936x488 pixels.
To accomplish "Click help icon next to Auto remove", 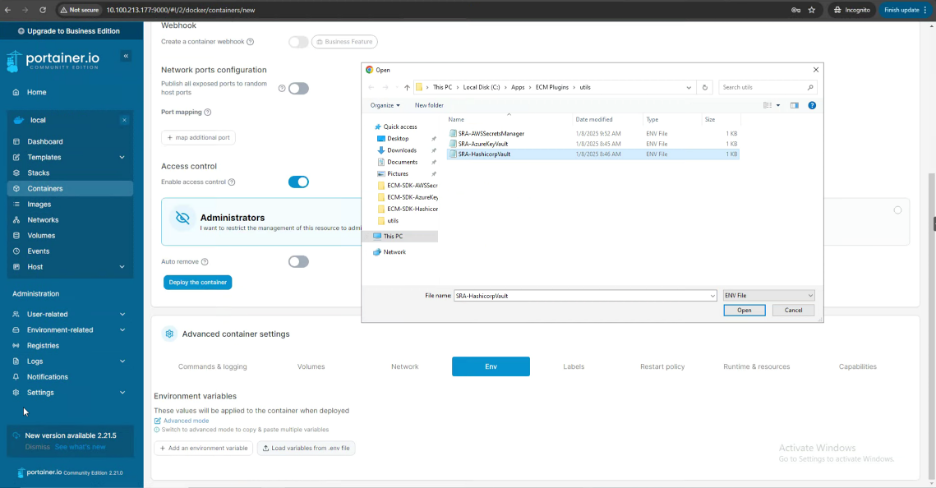I will pyautogui.click(x=205, y=262).
